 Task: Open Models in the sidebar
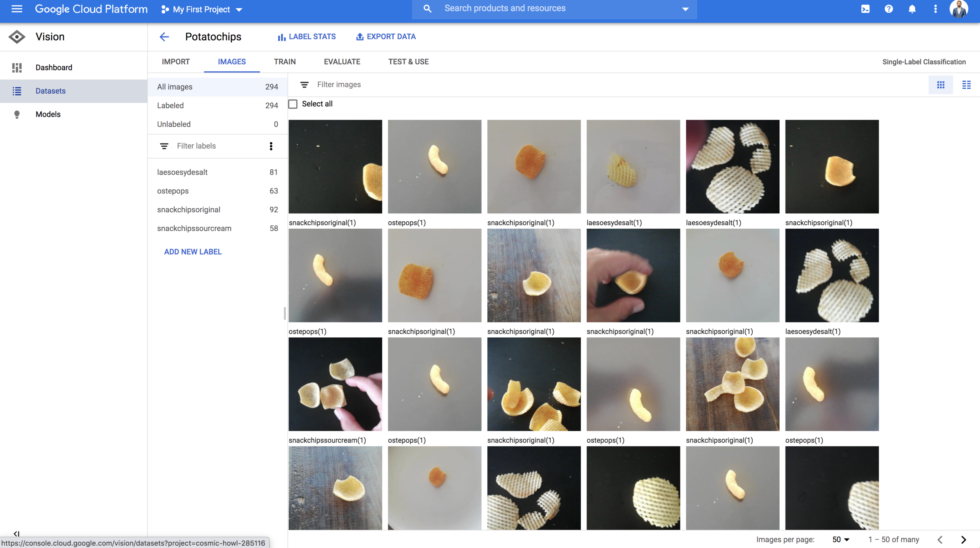point(48,115)
